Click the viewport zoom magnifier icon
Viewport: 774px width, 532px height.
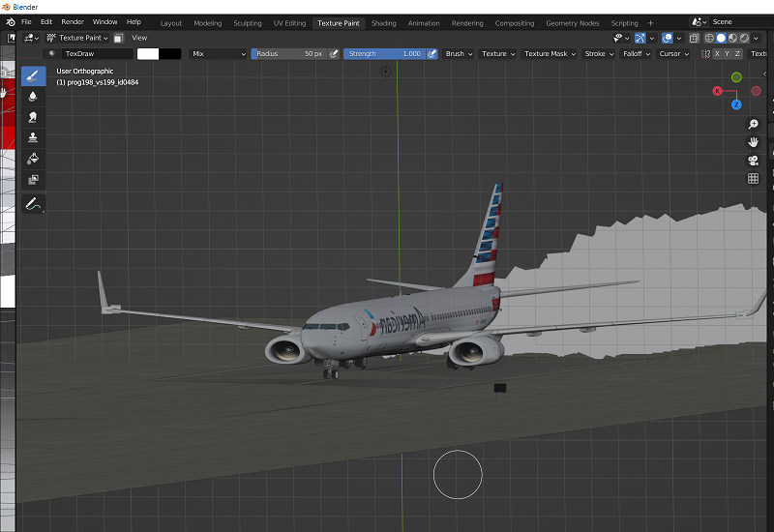point(753,124)
